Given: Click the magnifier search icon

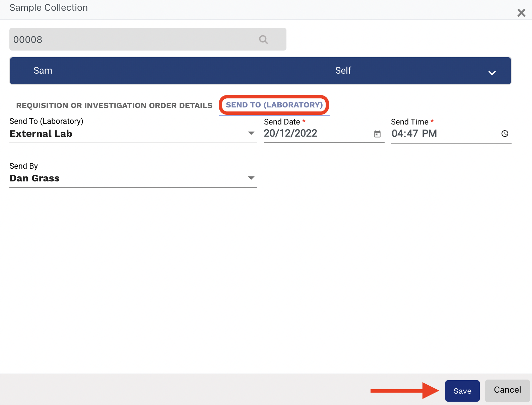Looking at the screenshot, I should [x=263, y=39].
